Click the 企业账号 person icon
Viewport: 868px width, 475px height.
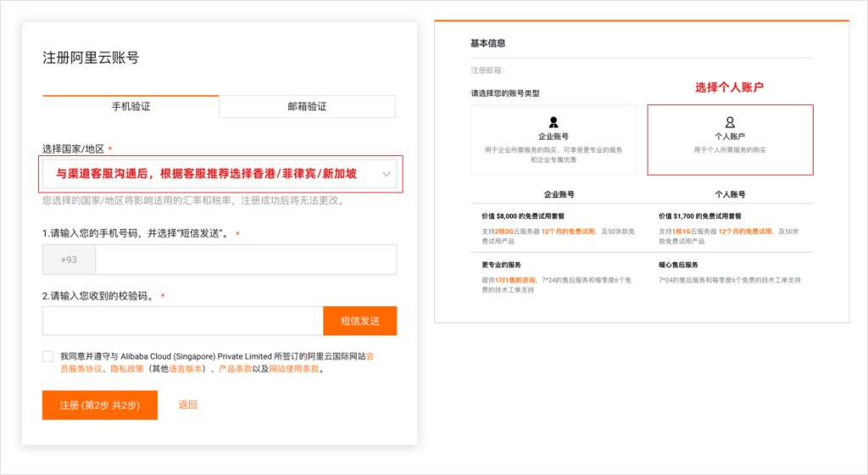[553, 122]
